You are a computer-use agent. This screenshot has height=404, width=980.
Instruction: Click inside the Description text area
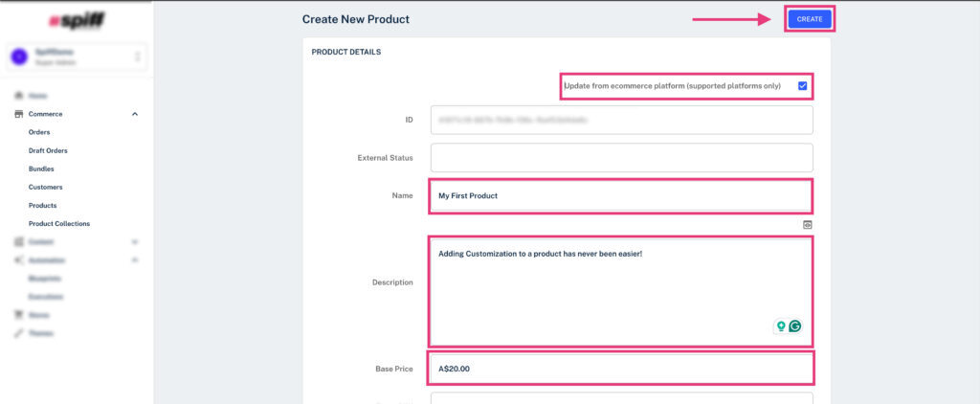pos(621,291)
